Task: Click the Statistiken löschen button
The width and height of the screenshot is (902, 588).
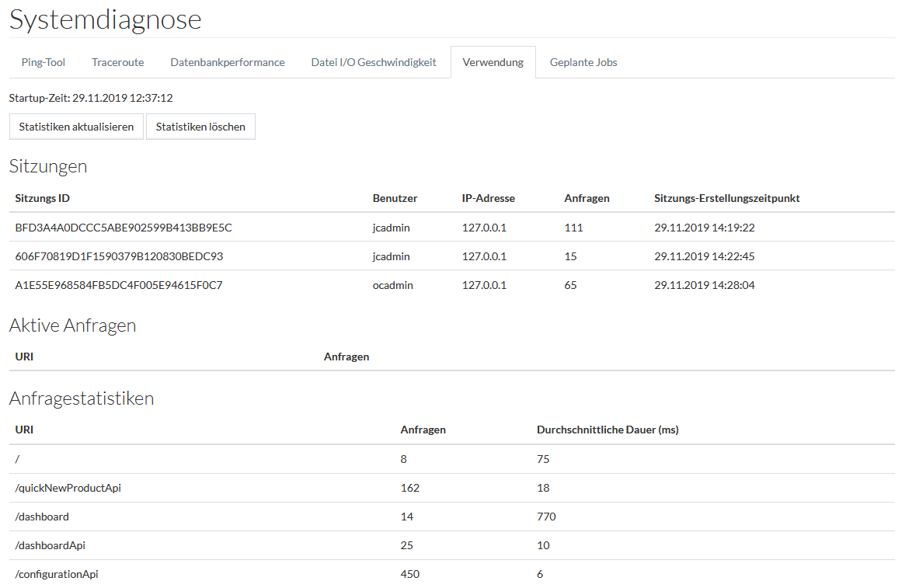Action: [x=200, y=127]
